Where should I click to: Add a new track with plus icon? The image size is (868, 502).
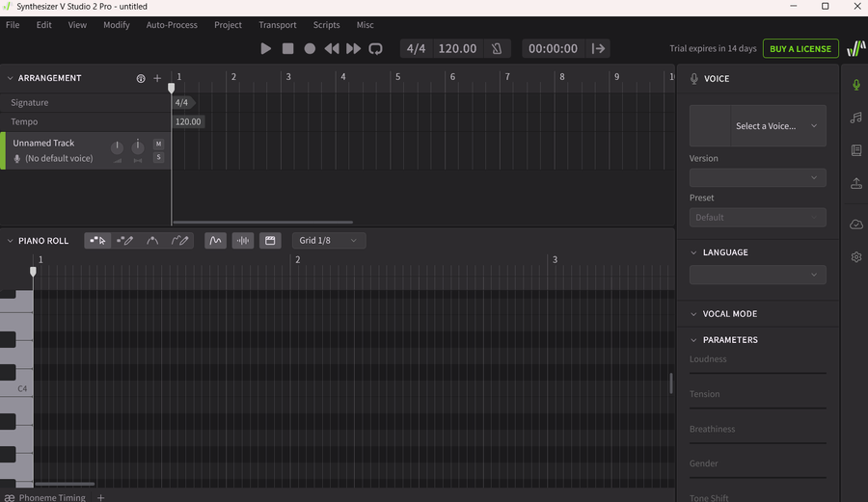157,78
